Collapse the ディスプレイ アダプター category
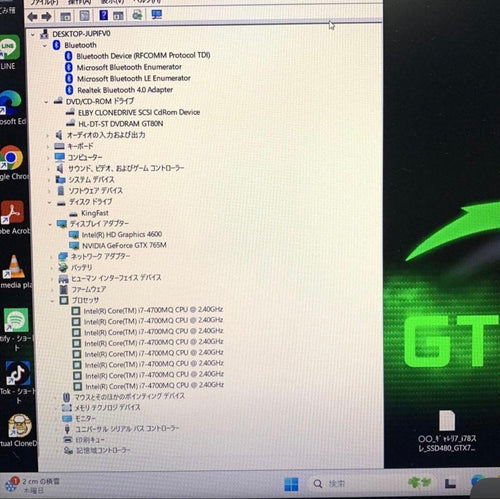 (x=50, y=225)
